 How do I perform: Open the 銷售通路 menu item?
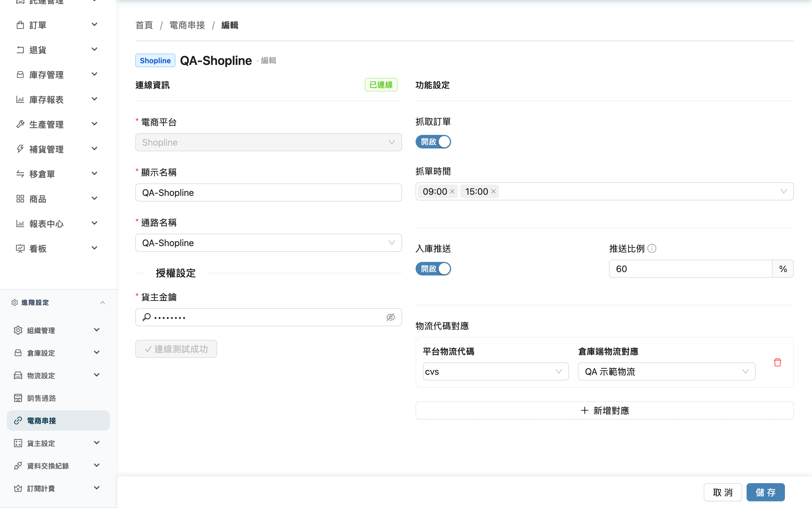point(58,398)
